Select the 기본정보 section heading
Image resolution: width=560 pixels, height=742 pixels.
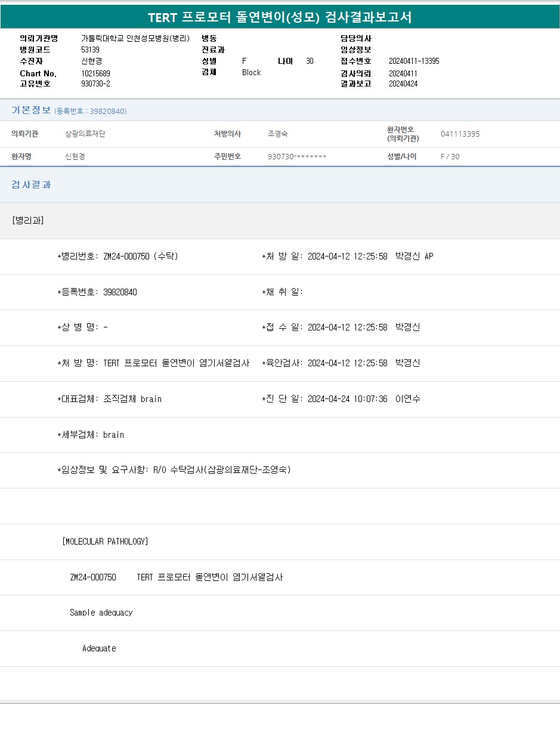point(31,110)
